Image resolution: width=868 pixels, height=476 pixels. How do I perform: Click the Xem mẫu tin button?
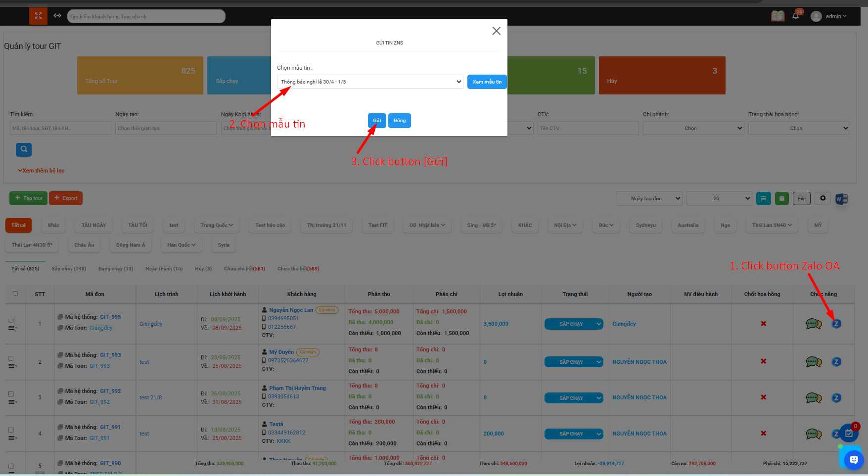tap(487, 82)
